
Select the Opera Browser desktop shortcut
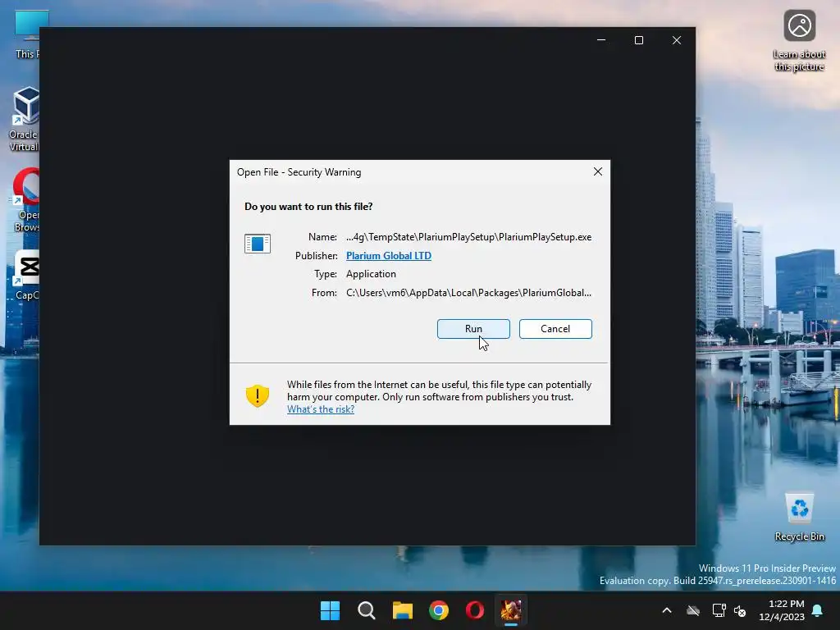pyautogui.click(x=25, y=199)
